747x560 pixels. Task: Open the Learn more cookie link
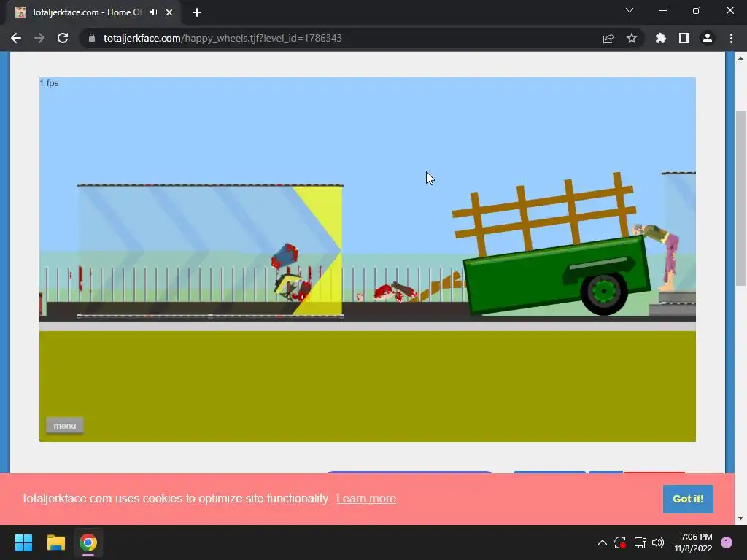tap(366, 498)
